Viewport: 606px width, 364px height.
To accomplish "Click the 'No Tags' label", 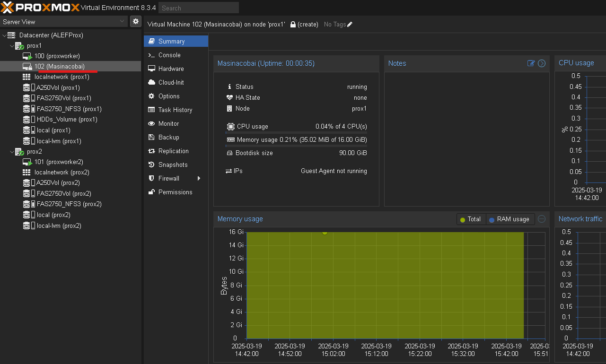I will tap(335, 24).
